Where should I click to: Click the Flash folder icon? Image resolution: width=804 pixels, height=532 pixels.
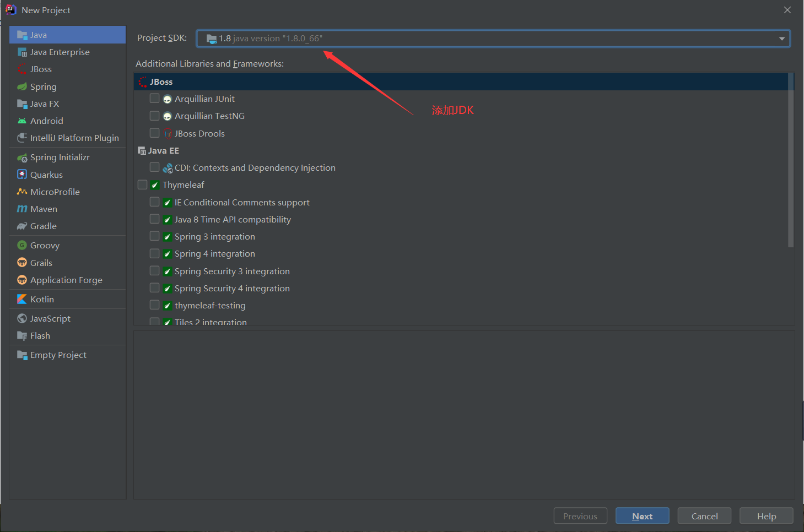(22, 336)
